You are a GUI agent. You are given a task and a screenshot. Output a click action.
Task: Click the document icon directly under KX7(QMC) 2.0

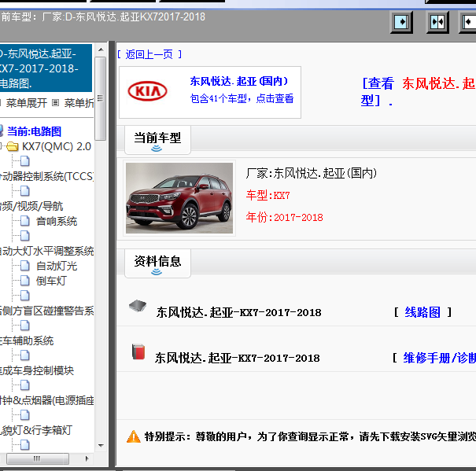[25, 161]
